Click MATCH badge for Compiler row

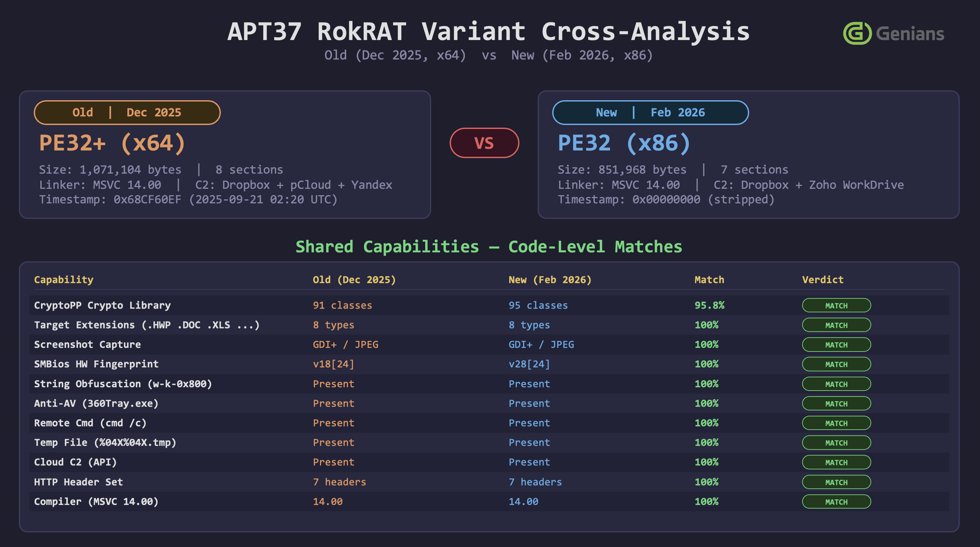836,501
